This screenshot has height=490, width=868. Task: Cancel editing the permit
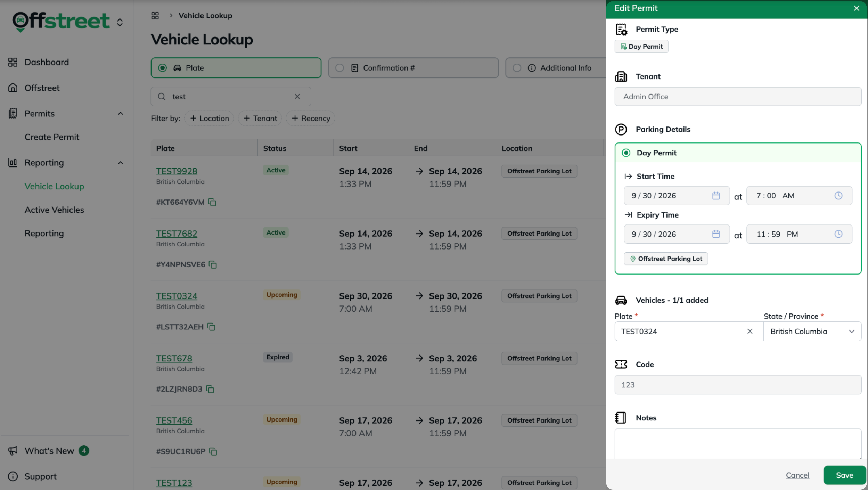(797, 475)
